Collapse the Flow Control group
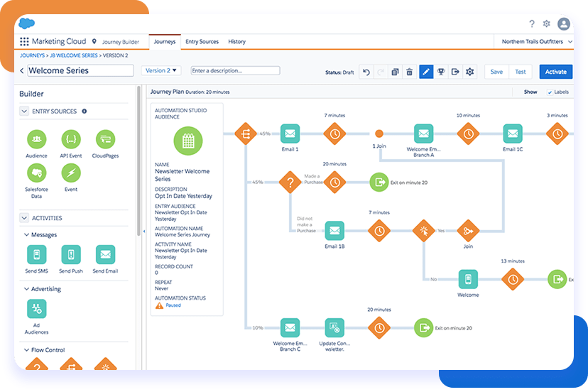This screenshot has height=392, width=588. 26,350
